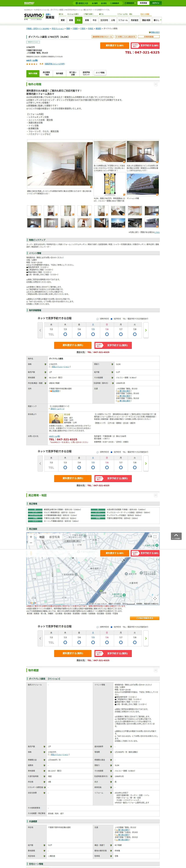This screenshot has width=186, height=868.
Task: Switch to the 周辺環境・地図 tab
Action: point(46,73)
